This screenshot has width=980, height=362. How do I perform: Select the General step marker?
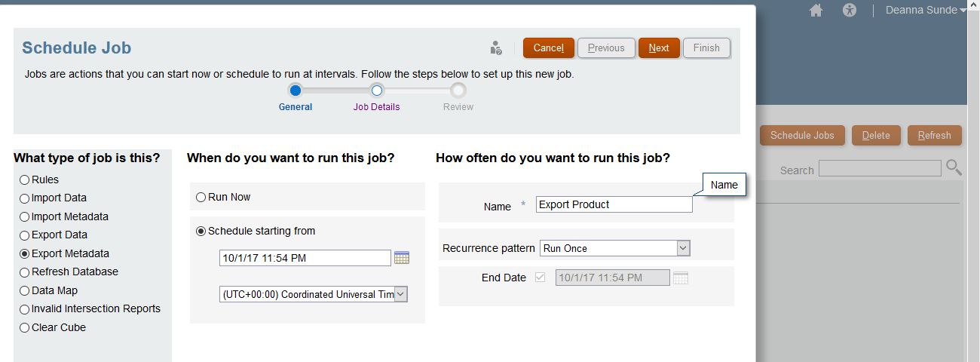point(296,90)
